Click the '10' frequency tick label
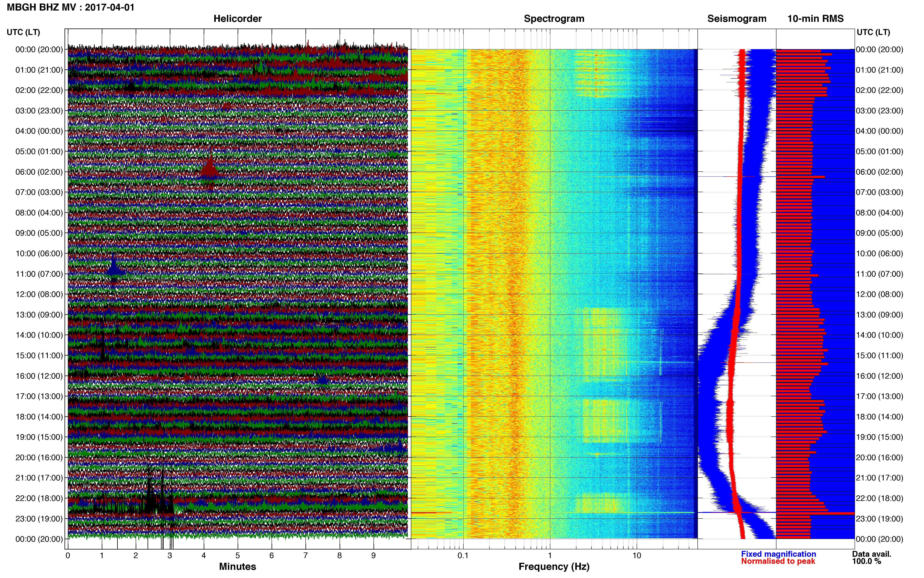This screenshot has width=924, height=578. pos(637,555)
